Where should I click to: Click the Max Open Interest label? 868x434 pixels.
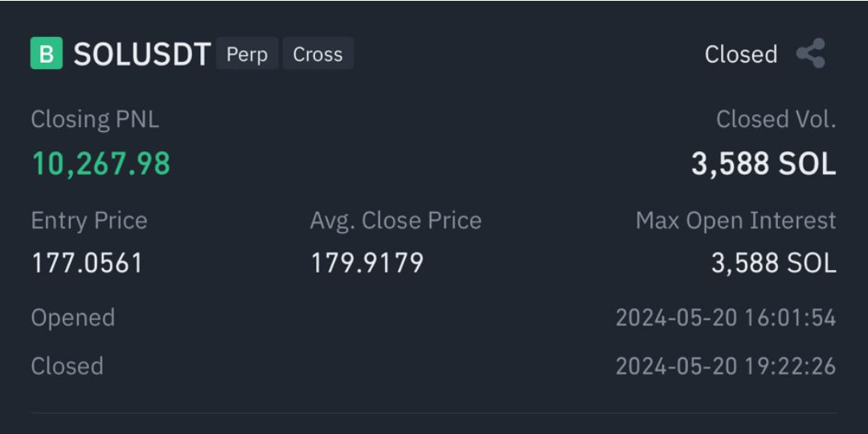735,220
